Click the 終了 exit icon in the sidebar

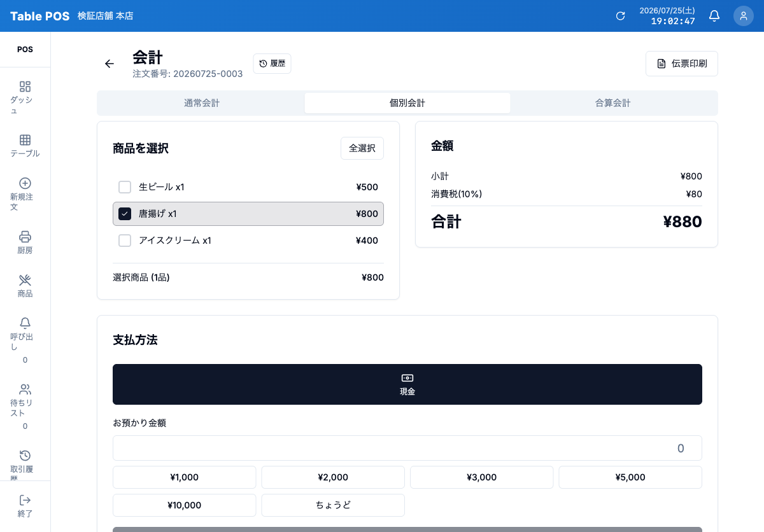coord(25,500)
